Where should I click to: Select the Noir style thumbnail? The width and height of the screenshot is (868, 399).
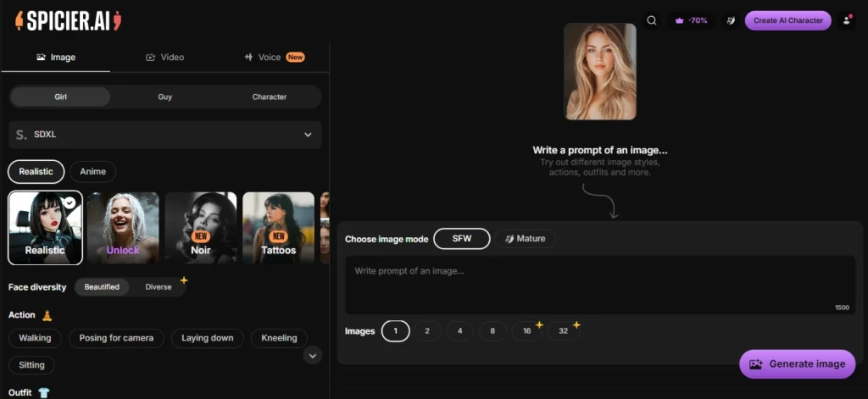tap(201, 228)
